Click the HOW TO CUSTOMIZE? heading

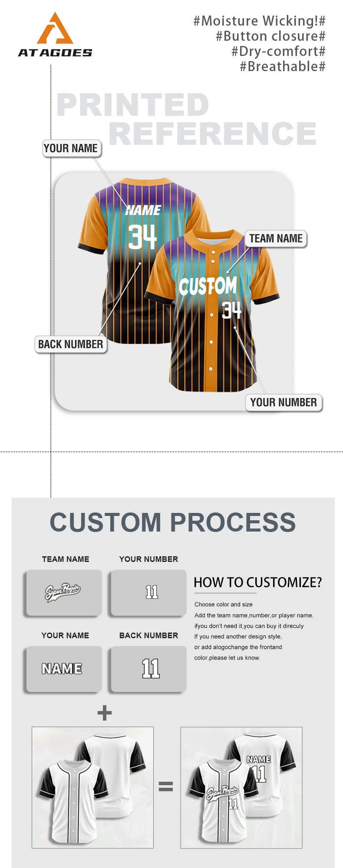point(258,582)
